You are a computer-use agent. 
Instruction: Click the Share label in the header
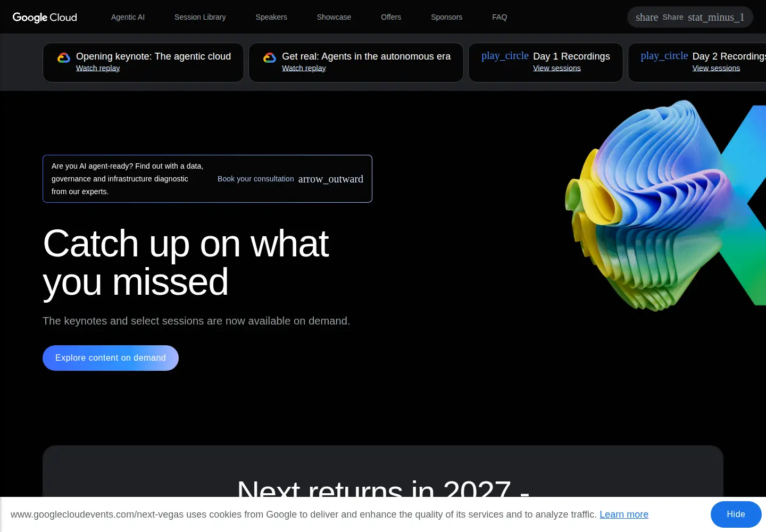click(673, 17)
